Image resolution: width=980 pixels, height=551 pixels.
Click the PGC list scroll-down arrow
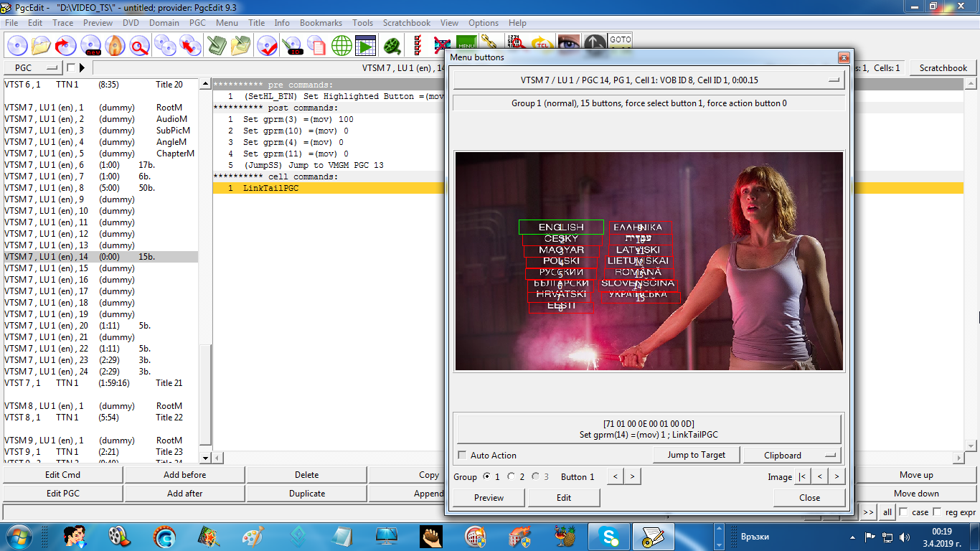pos(205,457)
